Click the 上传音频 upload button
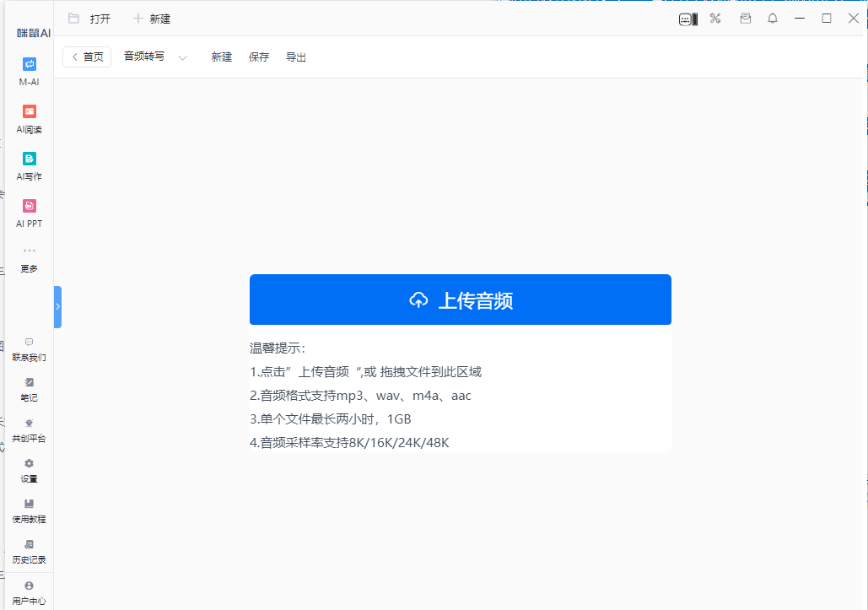Viewport: 868px width, 610px height. pyautogui.click(x=460, y=300)
